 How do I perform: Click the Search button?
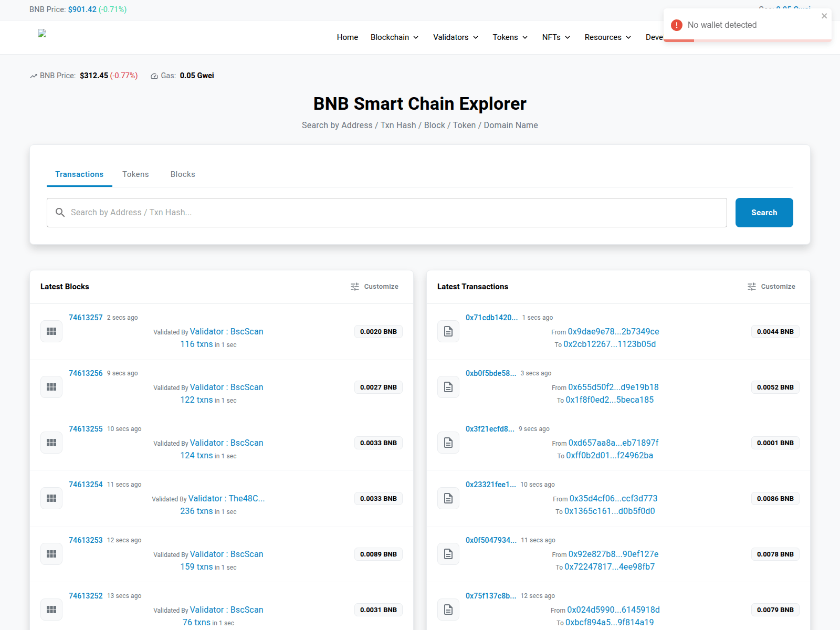(764, 213)
